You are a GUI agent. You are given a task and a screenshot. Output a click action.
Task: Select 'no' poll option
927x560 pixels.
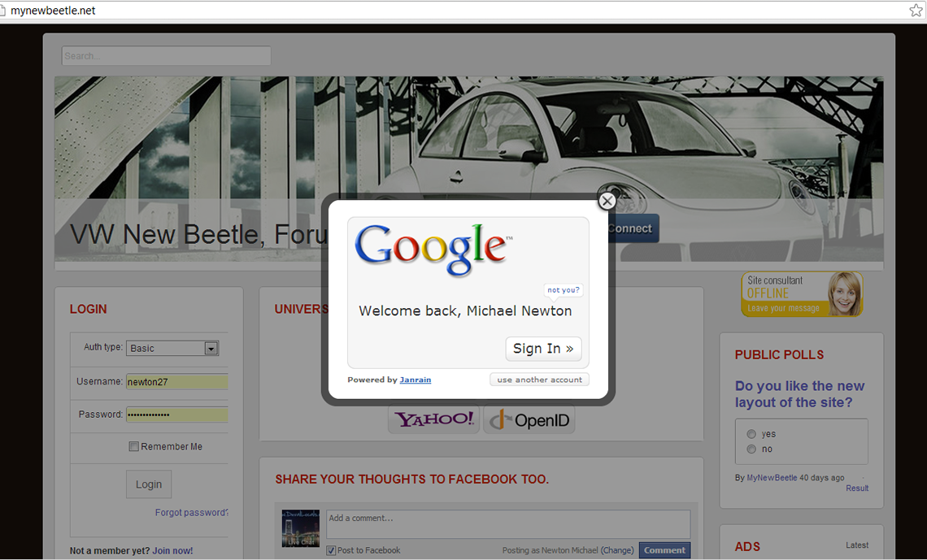(x=751, y=449)
